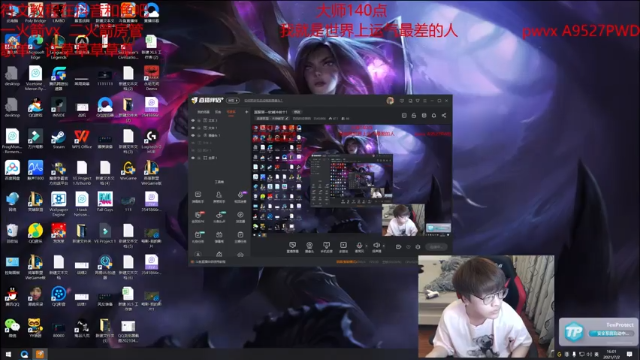Viewport: 640px width, 360px height.
Task: Toggle eye visibility of sixth source row
Action: [x=193, y=158]
